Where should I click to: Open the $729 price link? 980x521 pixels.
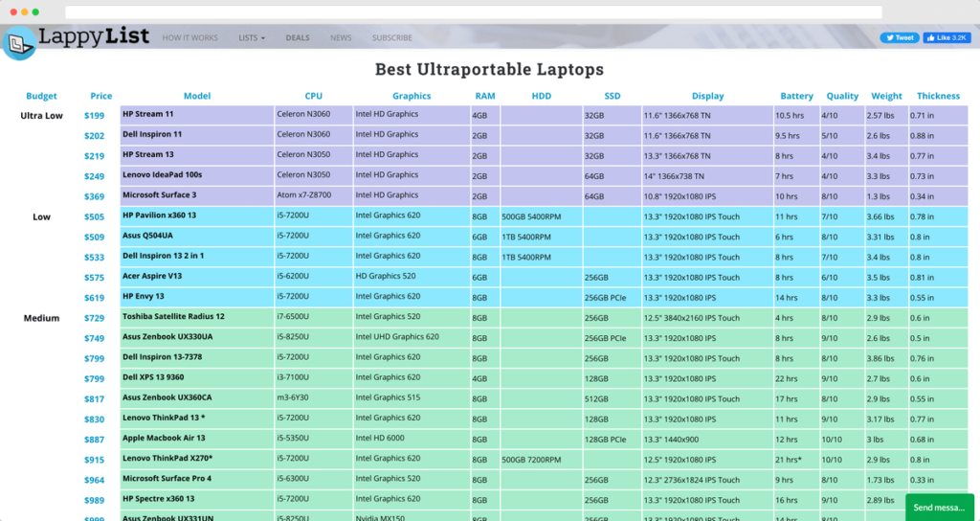95,318
